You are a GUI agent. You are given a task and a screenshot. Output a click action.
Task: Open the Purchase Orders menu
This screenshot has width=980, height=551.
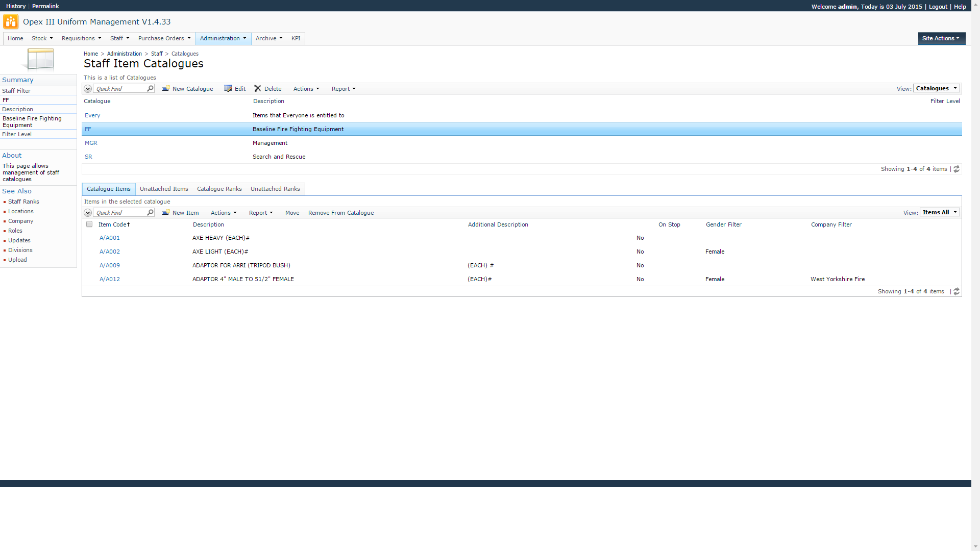164,38
